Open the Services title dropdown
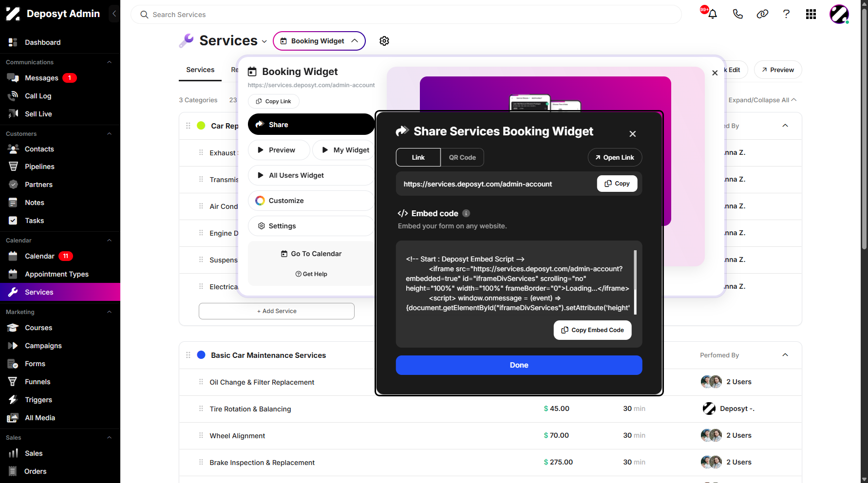 tap(264, 42)
